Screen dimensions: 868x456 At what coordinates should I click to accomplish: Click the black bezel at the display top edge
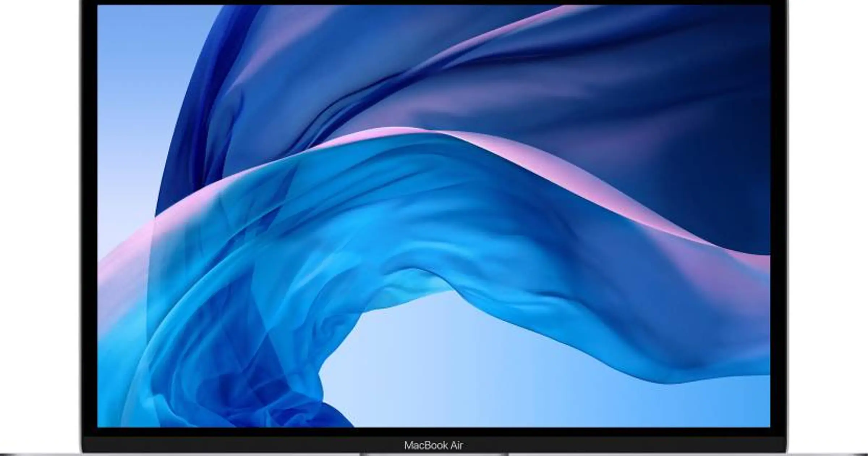click(434, 3)
